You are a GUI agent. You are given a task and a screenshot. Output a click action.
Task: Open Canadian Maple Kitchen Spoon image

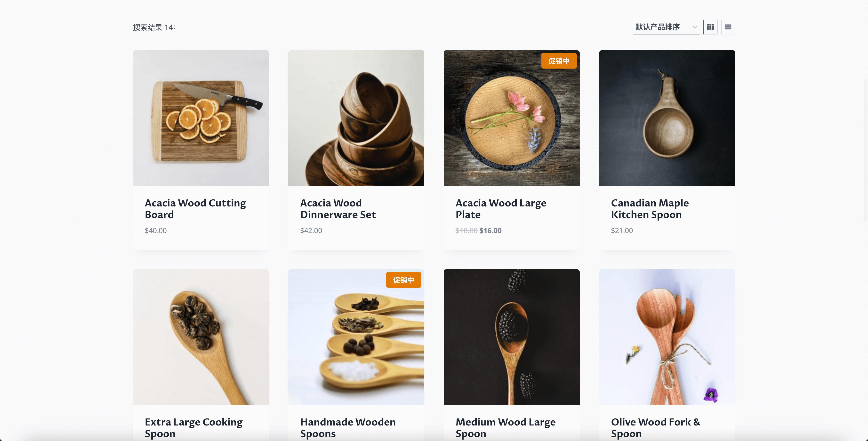pos(667,118)
